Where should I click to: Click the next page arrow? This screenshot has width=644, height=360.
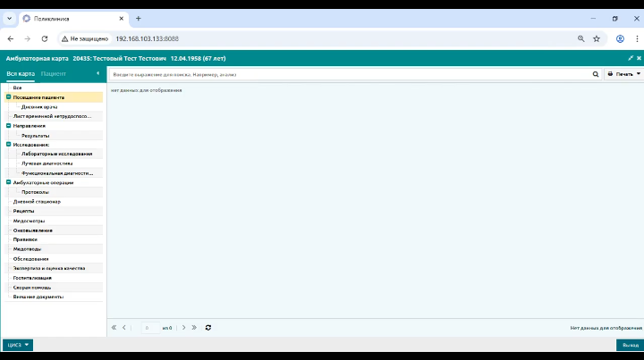coord(183,328)
